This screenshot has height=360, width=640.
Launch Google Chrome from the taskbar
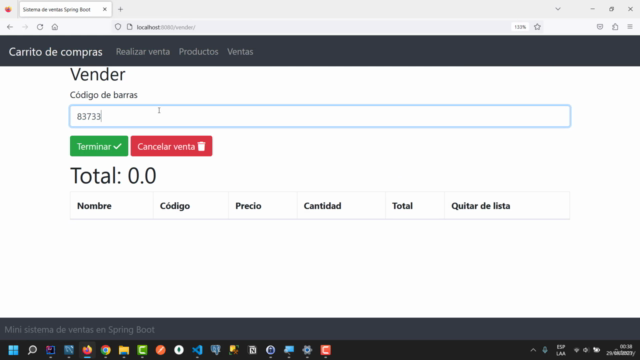106,350
